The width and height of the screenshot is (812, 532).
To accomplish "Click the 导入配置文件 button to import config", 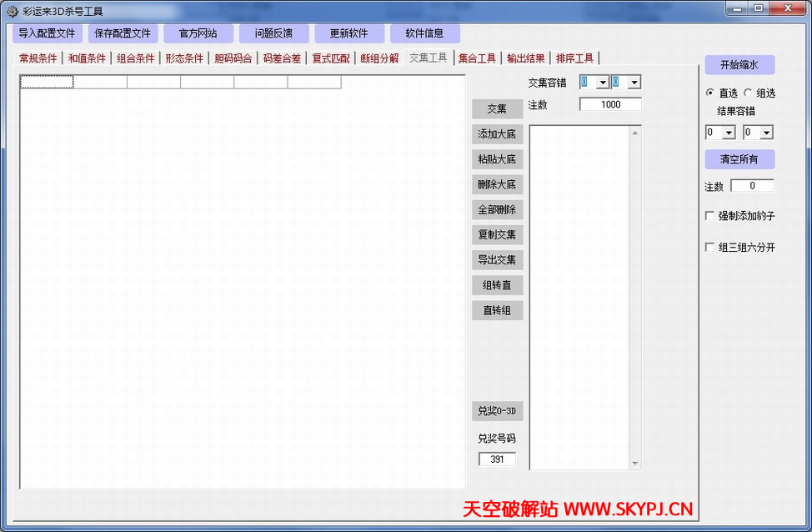I will 47,33.
